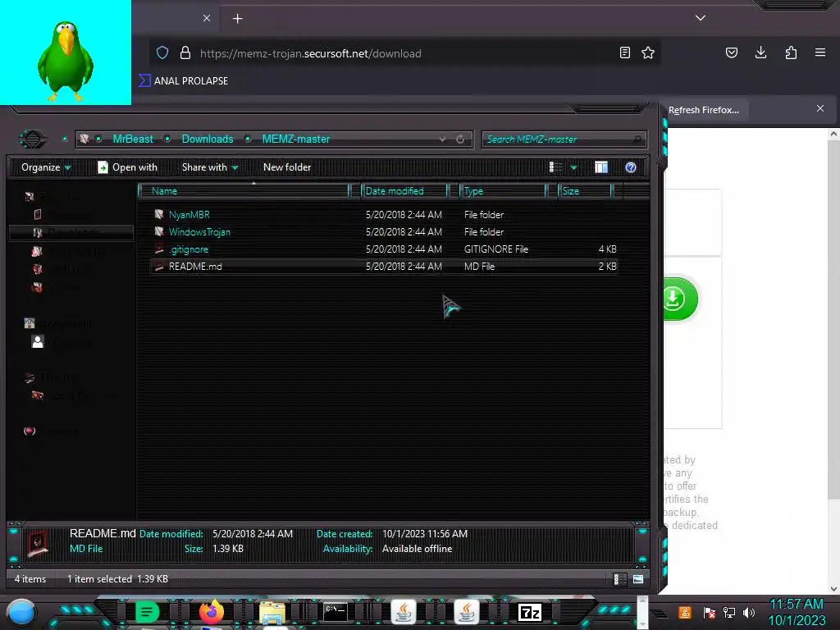Create a New folder
Viewport: 840px width, 630px height.
point(287,167)
